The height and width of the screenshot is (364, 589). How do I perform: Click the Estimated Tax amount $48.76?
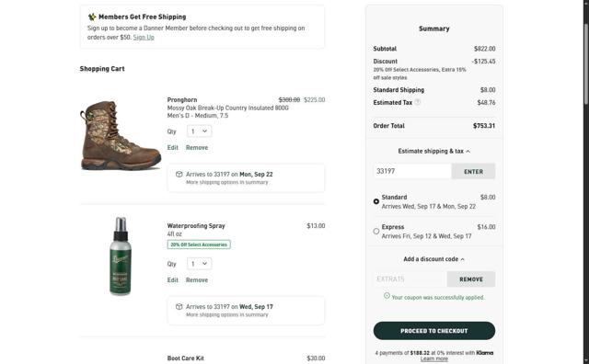(486, 102)
